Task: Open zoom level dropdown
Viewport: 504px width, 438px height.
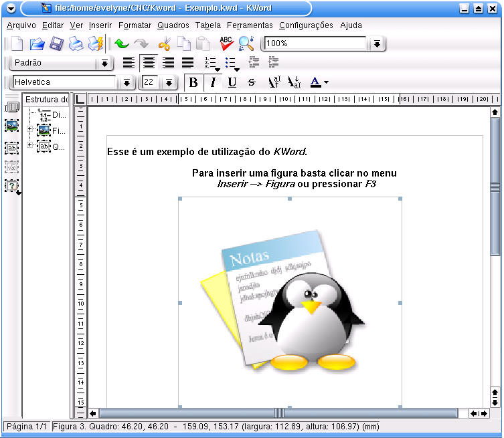Action: pos(377,43)
